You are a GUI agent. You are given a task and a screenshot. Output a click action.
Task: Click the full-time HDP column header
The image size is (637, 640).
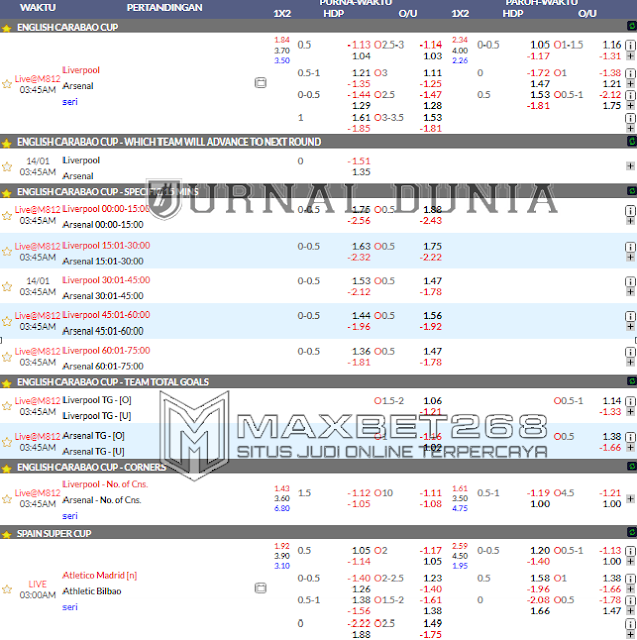(333, 13)
